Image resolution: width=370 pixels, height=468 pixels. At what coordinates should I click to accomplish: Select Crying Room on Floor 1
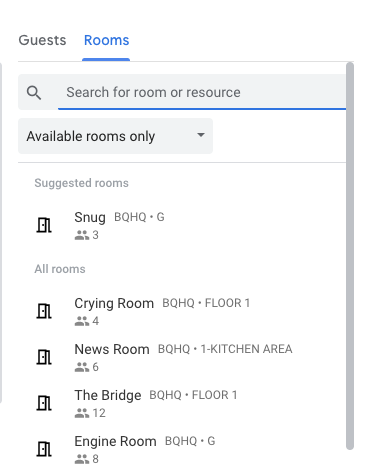[182, 311]
